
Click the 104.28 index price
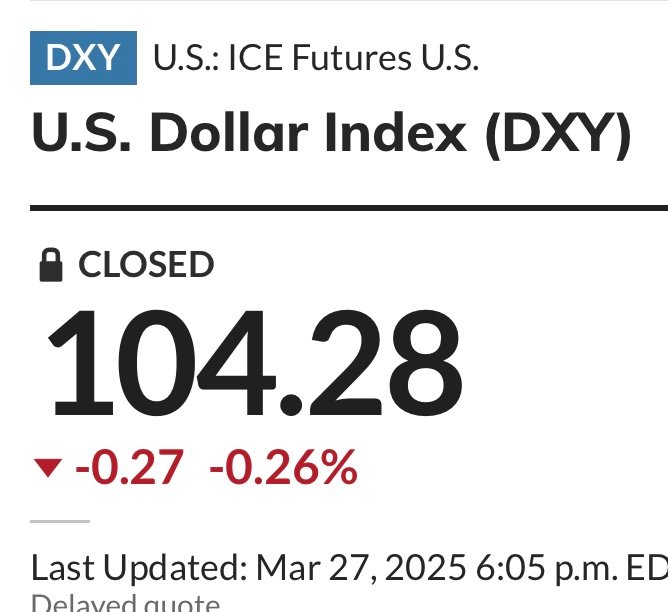[x=255, y=363]
